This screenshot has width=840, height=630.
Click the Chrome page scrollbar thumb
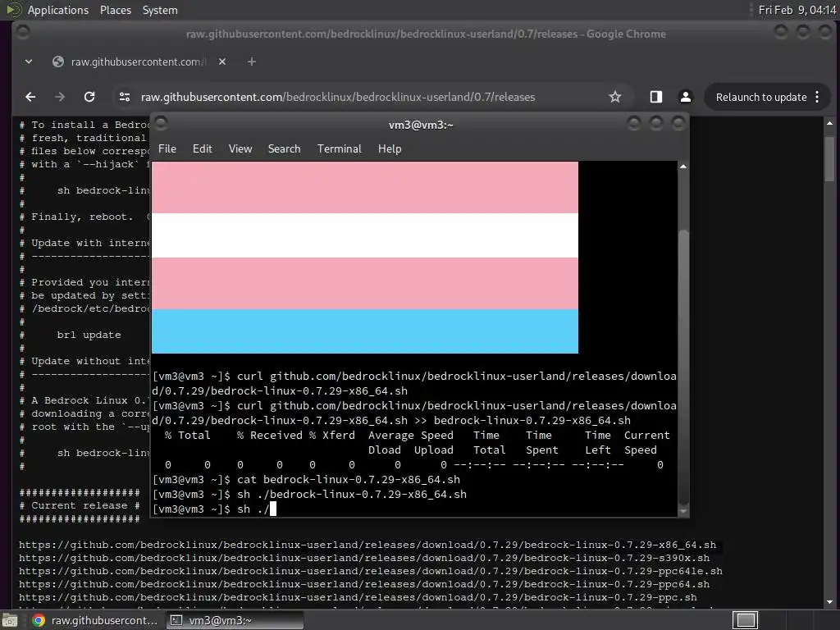click(829, 159)
